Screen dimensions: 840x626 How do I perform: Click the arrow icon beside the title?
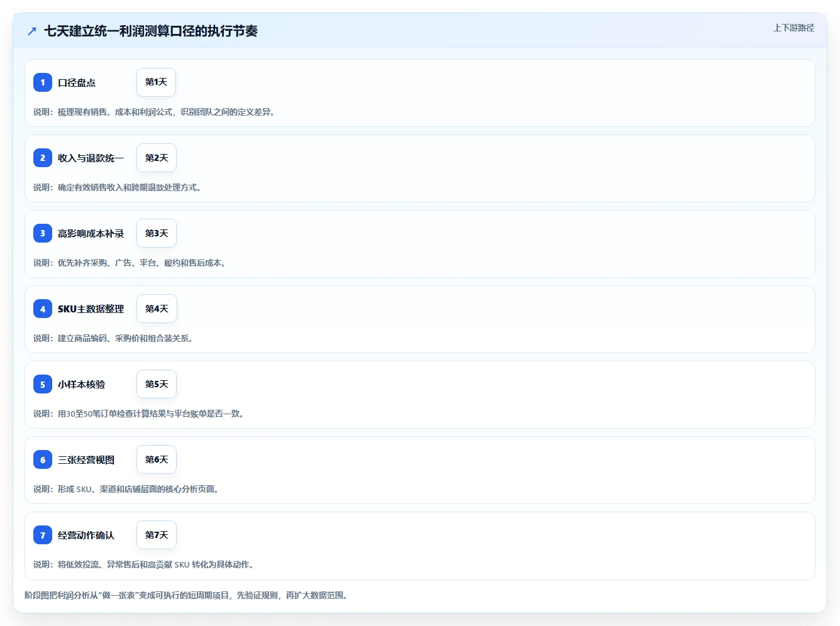(32, 31)
